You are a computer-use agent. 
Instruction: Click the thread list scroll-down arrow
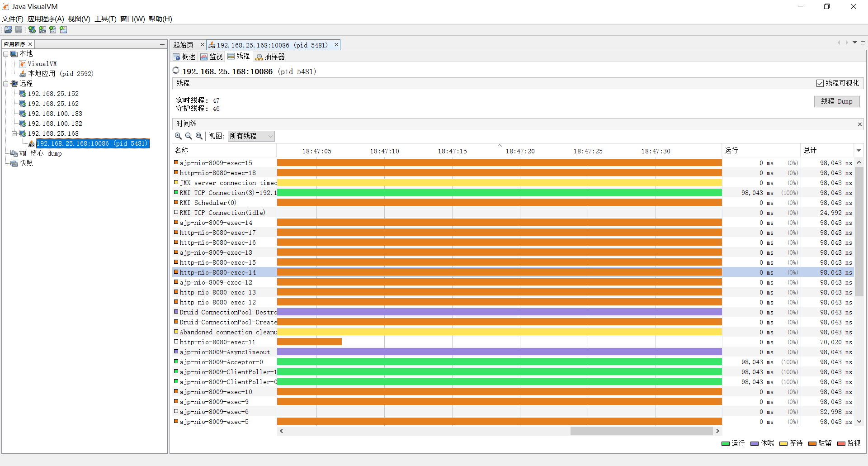point(859,422)
